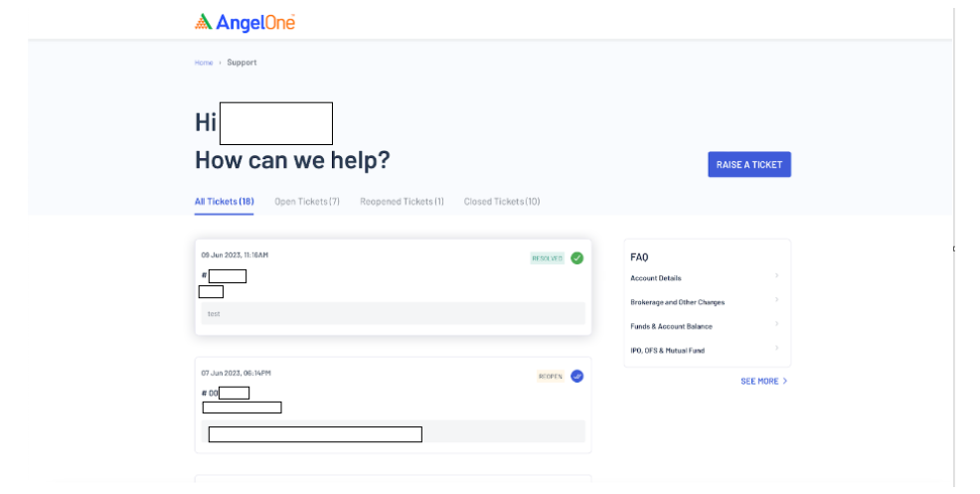Open the See More FAQ link
Image resolution: width=980 pixels, height=494 pixels.
click(x=759, y=381)
